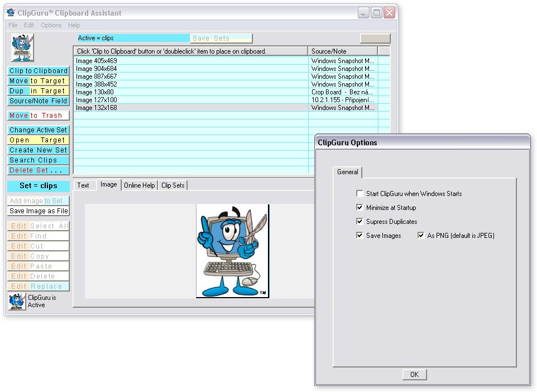Enable Start ClipGuru when Windows Starts
The image size is (537, 392).
(x=359, y=194)
